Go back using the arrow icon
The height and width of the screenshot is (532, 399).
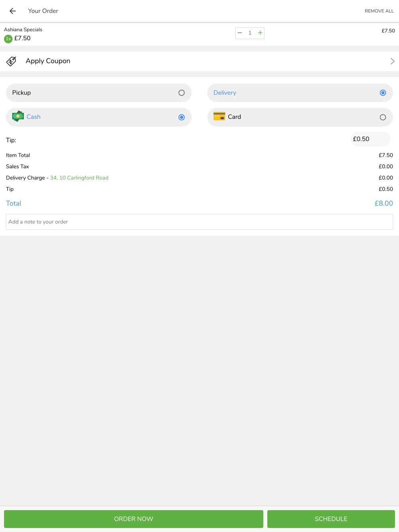tap(13, 11)
